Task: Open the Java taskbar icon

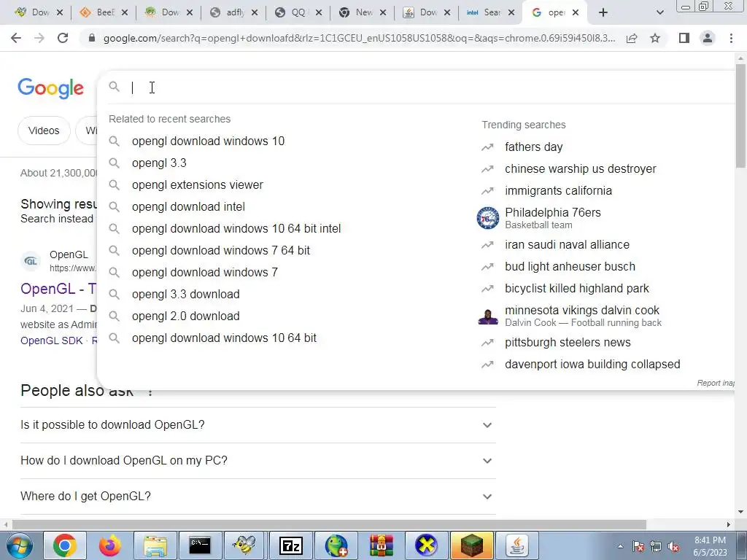Action: 517,545
